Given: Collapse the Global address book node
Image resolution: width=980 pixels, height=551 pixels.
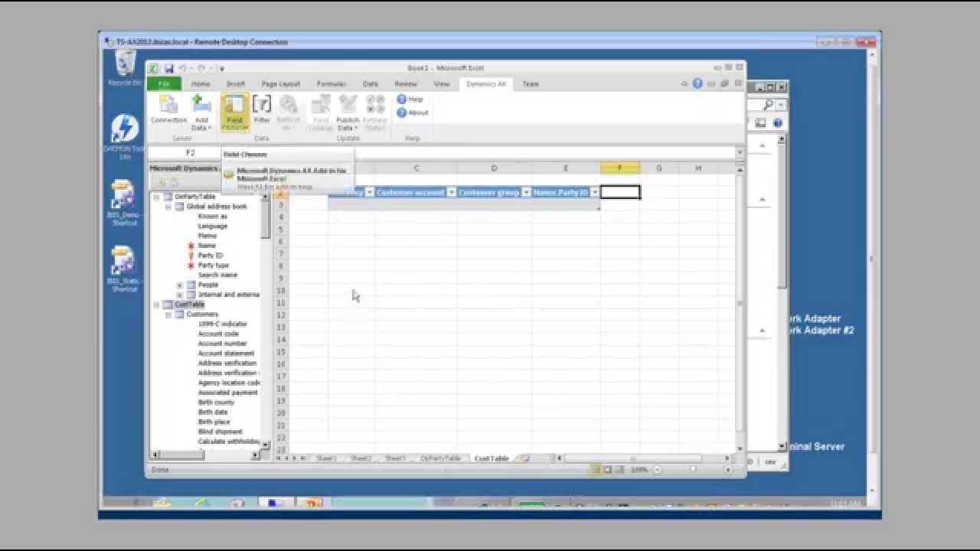Looking at the screenshot, I should (168, 207).
